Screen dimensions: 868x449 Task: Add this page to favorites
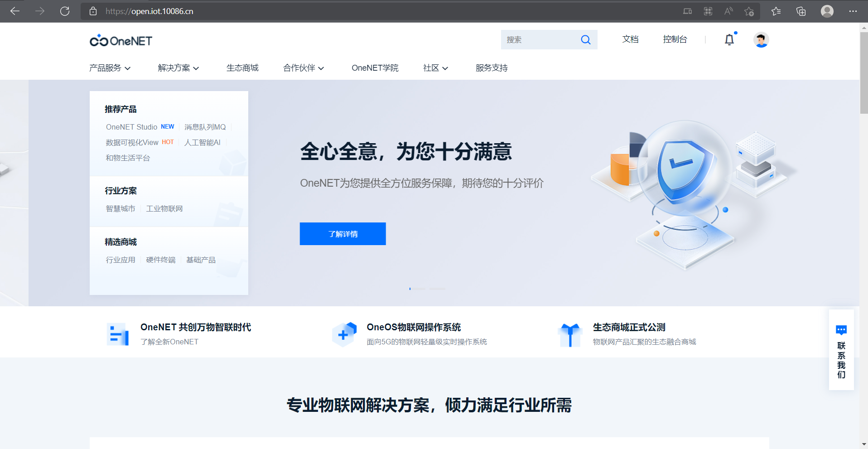click(749, 11)
